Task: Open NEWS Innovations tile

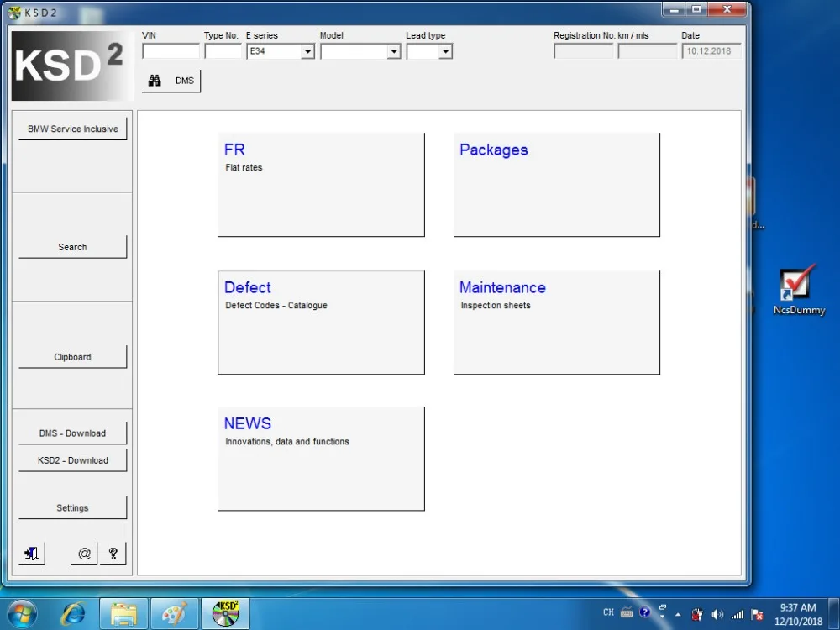Action: point(322,459)
